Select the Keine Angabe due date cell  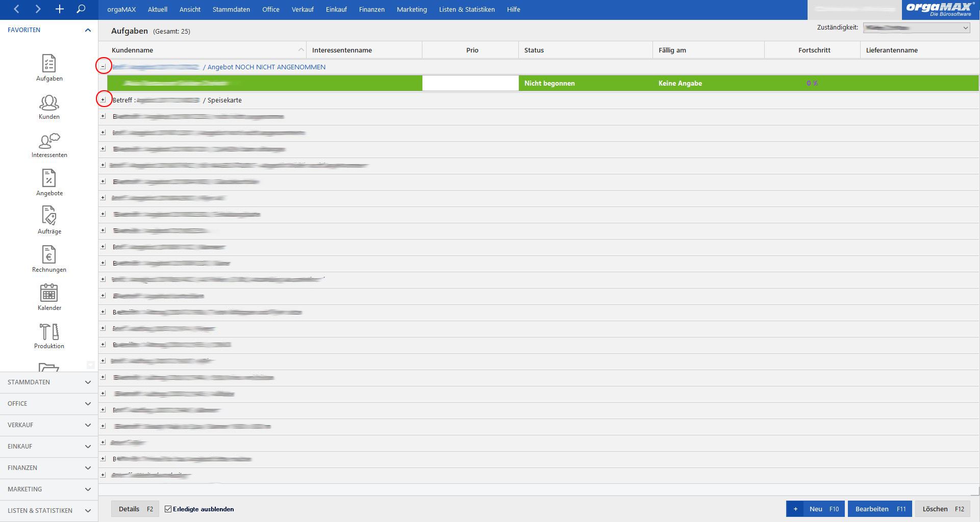pos(709,83)
